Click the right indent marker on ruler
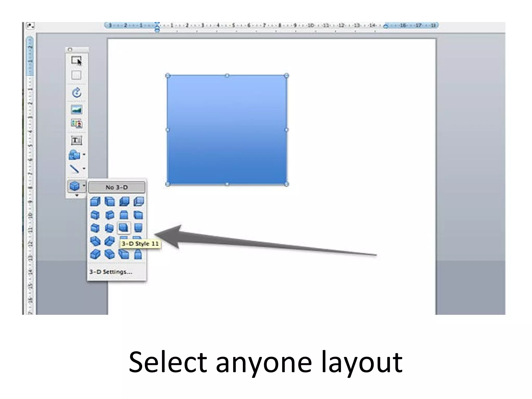This screenshot has width=532, height=399. [386, 26]
